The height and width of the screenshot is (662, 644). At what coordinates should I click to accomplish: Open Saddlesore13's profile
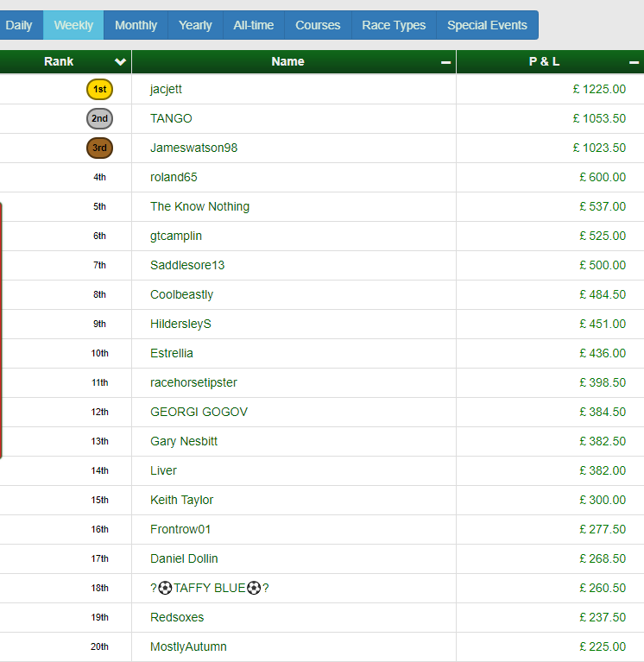[x=187, y=265]
